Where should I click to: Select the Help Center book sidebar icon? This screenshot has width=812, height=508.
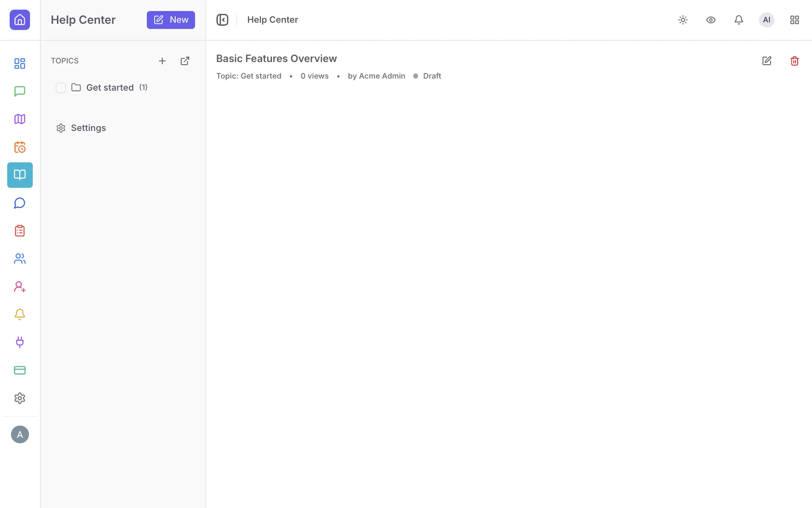[20, 175]
